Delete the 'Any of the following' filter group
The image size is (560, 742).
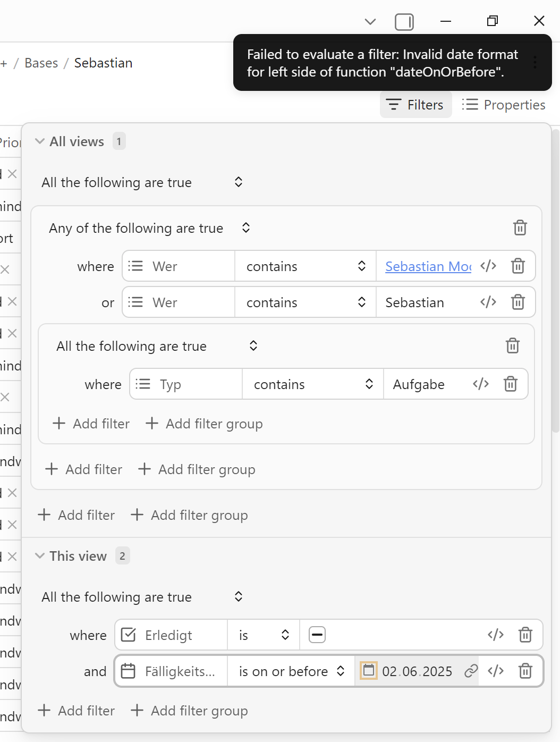point(520,228)
